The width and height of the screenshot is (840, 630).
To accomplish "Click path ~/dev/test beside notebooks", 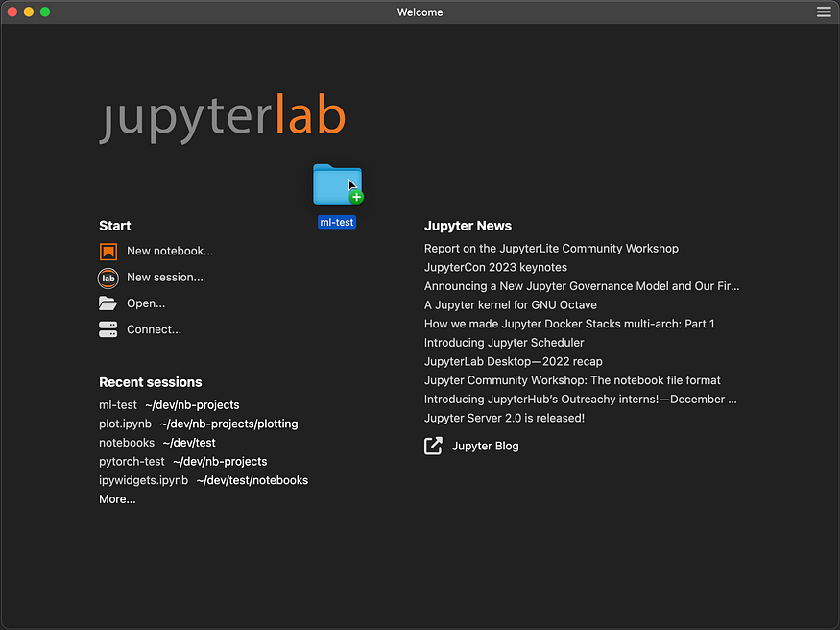I will tap(189, 443).
